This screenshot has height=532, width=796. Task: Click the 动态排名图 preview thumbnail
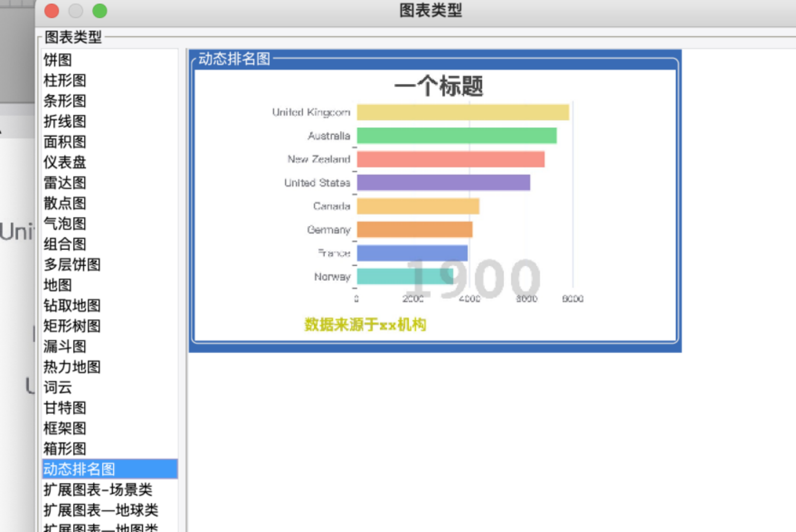tap(435, 201)
